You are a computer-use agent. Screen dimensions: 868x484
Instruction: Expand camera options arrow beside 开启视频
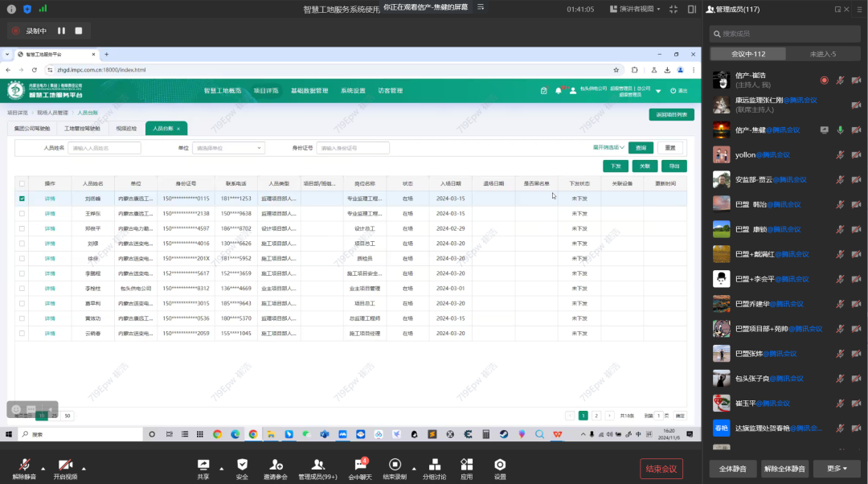point(84,469)
